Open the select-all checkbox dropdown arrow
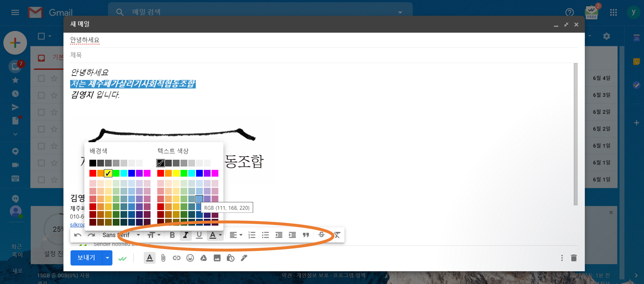This screenshot has height=284, width=644. pyautogui.click(x=50, y=36)
